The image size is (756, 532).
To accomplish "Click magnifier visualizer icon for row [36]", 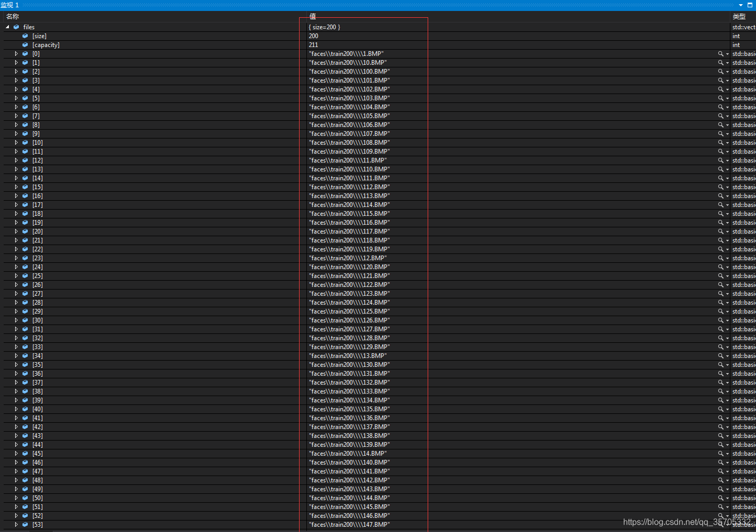I will 721,374.
